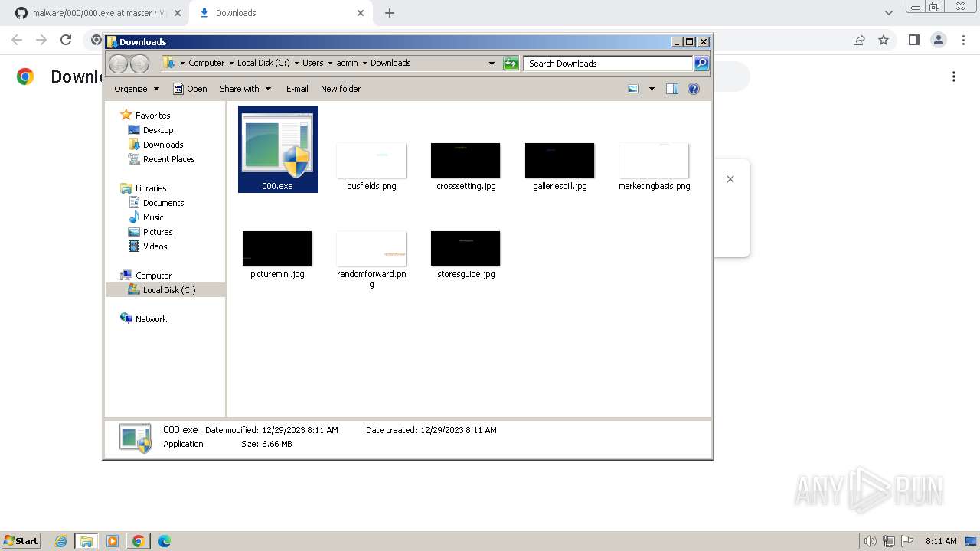Image resolution: width=980 pixels, height=551 pixels.
Task: Click Local Disk (C:) in the breadcrumb
Action: coord(263,63)
